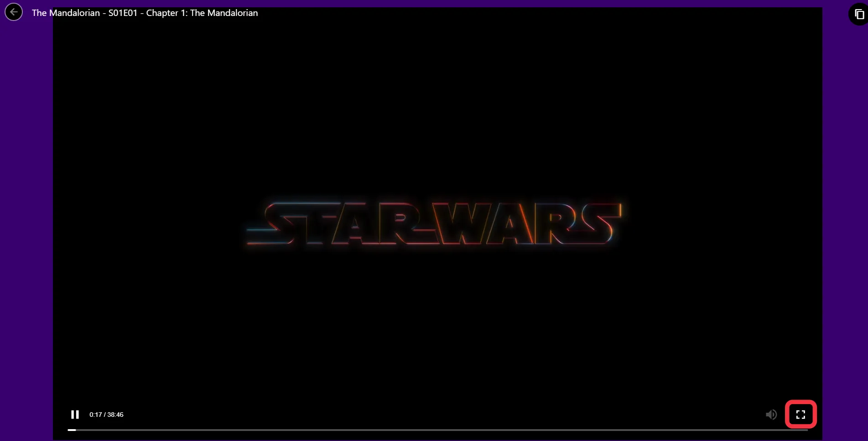Screen dimensions: 868x441
Task: Enter fullscreen mode
Action: [800, 415]
